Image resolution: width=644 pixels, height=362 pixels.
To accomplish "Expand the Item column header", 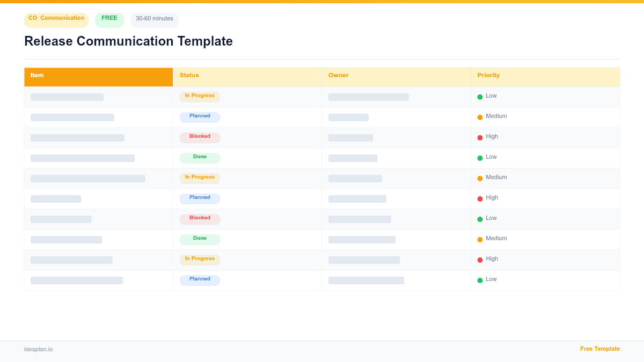I will [x=37, y=75].
